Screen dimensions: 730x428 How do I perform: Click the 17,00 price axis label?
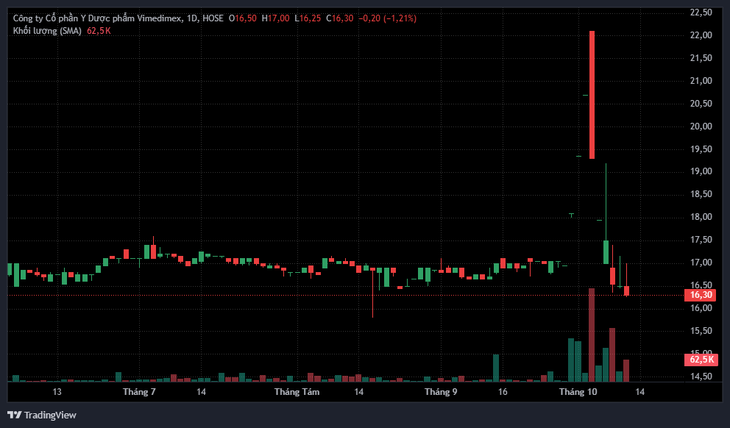coord(701,263)
